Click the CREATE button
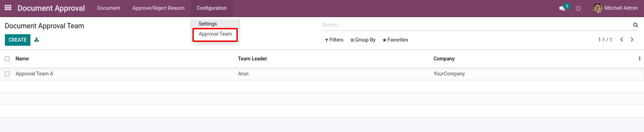Viewport: 644px width, 132px height. [17, 40]
